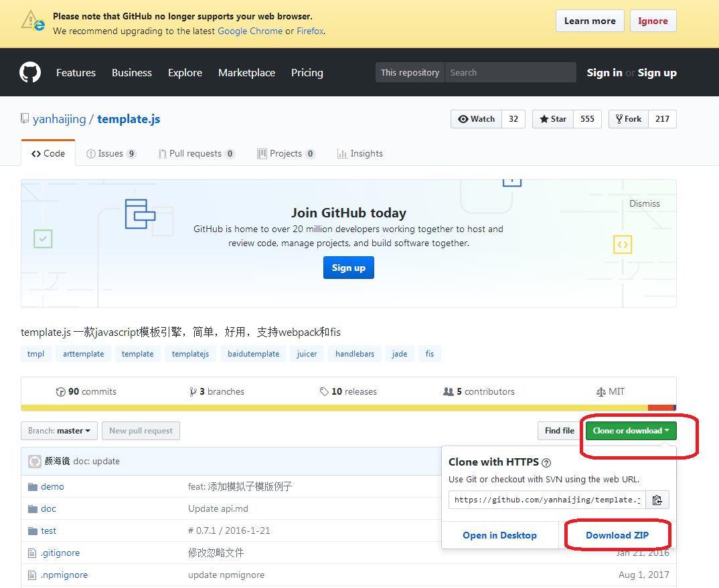Click the Find file button
The height and width of the screenshot is (588, 719).
coord(560,431)
